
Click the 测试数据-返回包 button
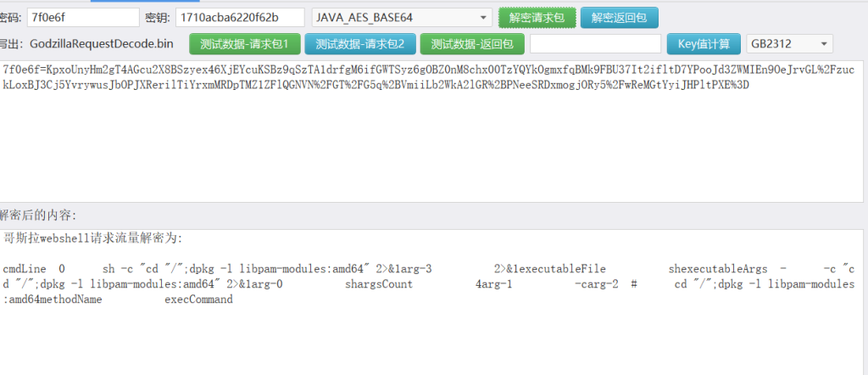pyautogui.click(x=472, y=44)
